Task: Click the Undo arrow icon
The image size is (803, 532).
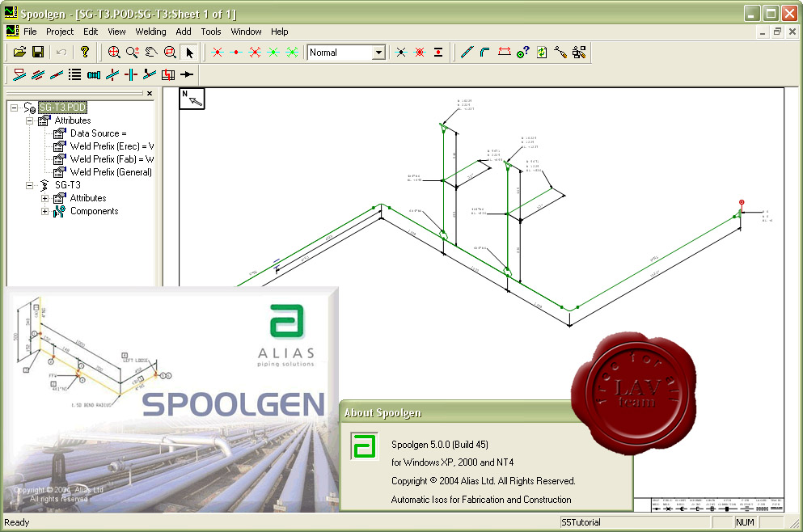Action: pos(61,53)
